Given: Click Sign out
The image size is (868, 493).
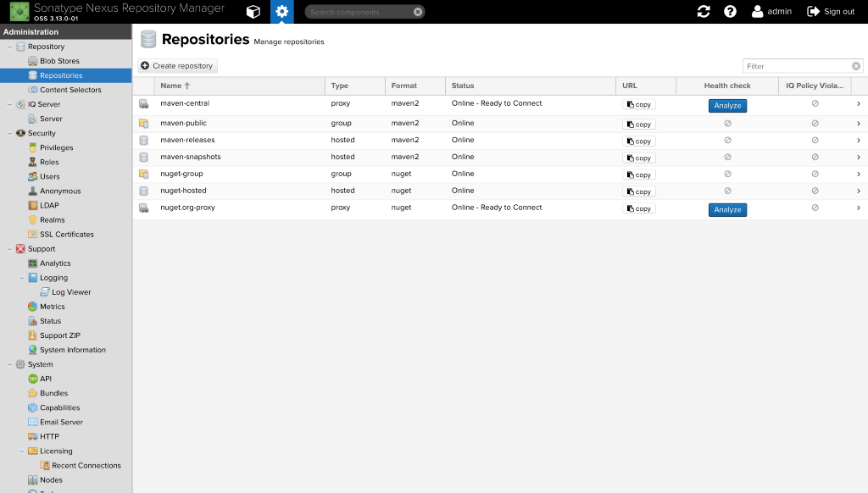Looking at the screenshot, I should 831,12.
